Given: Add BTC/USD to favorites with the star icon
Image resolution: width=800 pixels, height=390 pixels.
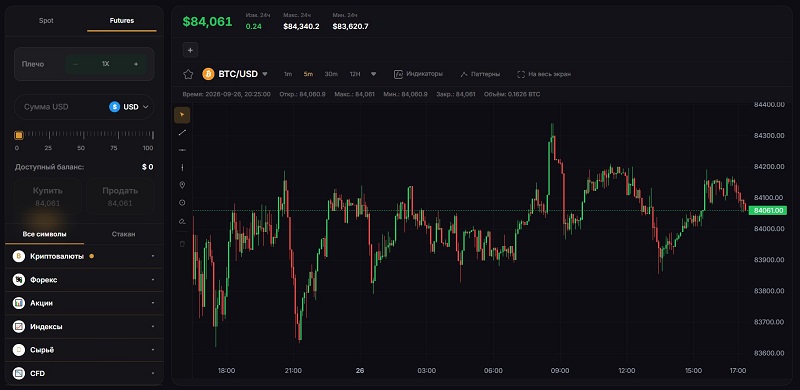Looking at the screenshot, I should point(188,74).
